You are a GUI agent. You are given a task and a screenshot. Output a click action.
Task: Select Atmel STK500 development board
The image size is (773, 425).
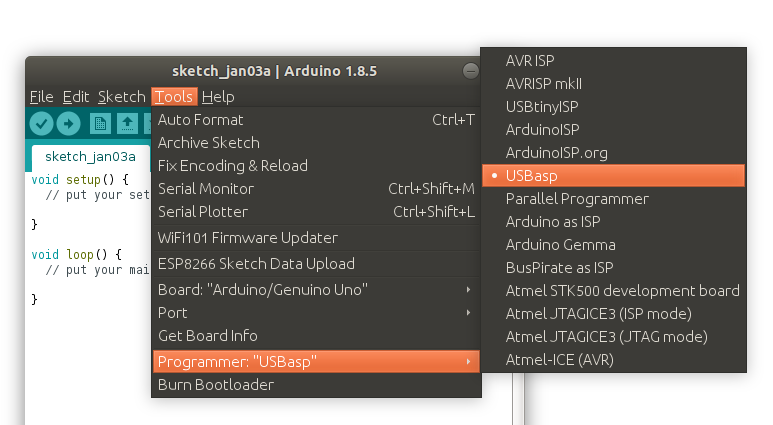(x=613, y=291)
